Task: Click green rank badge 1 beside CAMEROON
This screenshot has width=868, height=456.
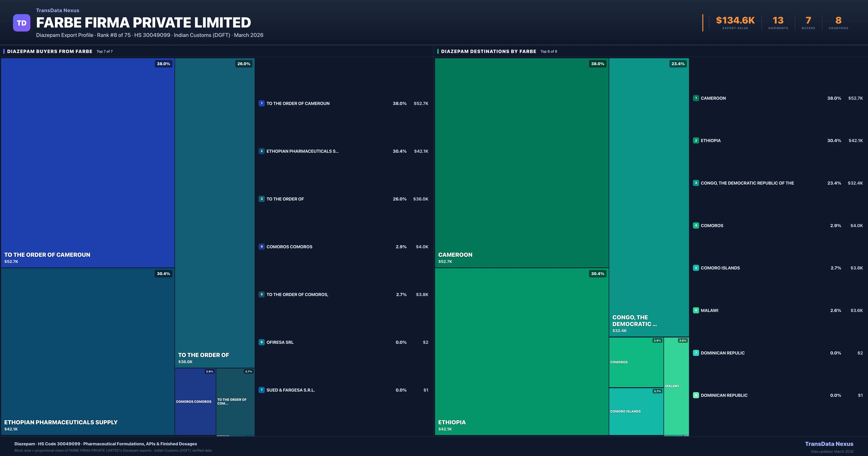Action: (x=696, y=98)
